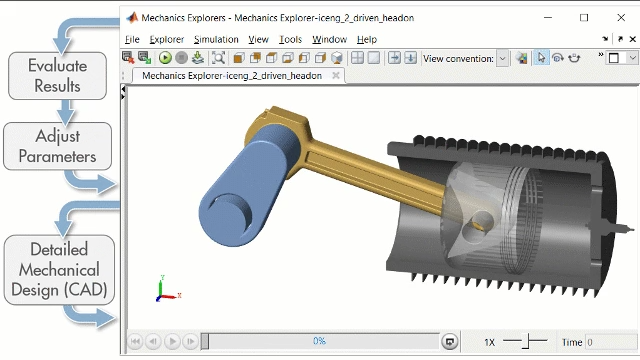Click the grey stop simulation icon
This screenshot has width=640, height=360.
pos(181,58)
